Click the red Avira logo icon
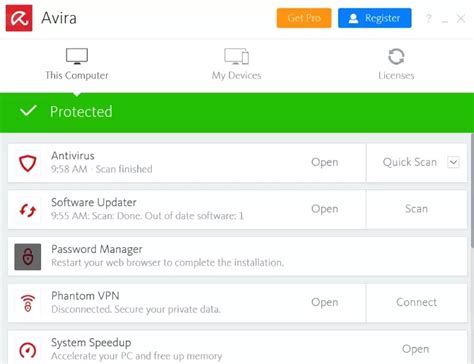Viewport: 474px width, 364px height. [x=19, y=18]
